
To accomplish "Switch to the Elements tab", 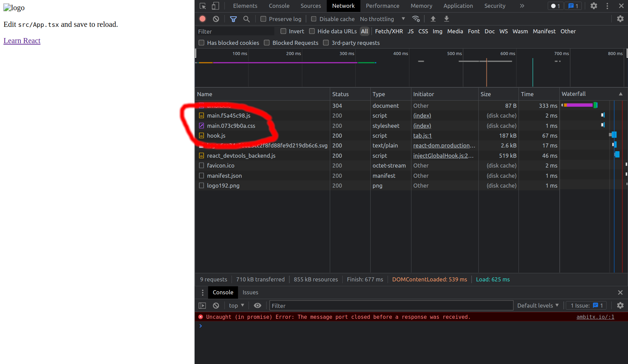I will 245,6.
